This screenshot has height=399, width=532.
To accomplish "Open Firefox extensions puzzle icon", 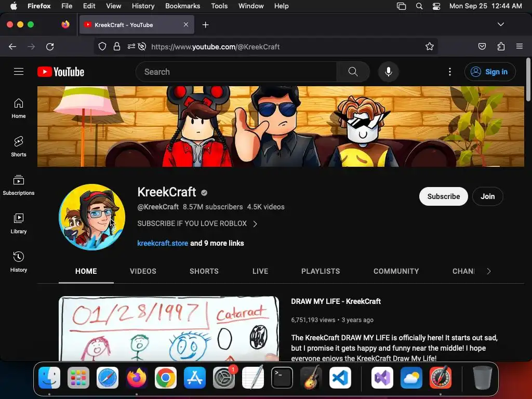I will click(x=501, y=46).
